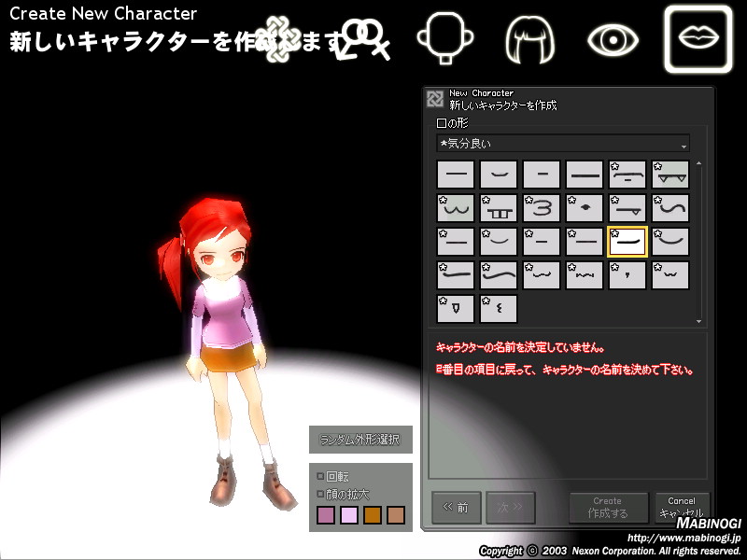
Task: Pick the widest starred smile curve mouth
Action: pos(669,242)
